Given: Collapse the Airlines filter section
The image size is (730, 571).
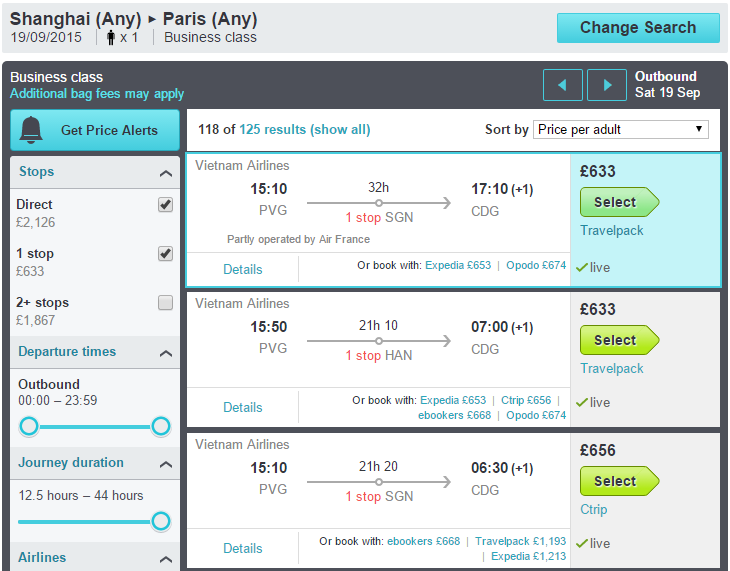Looking at the screenshot, I should pyautogui.click(x=166, y=559).
